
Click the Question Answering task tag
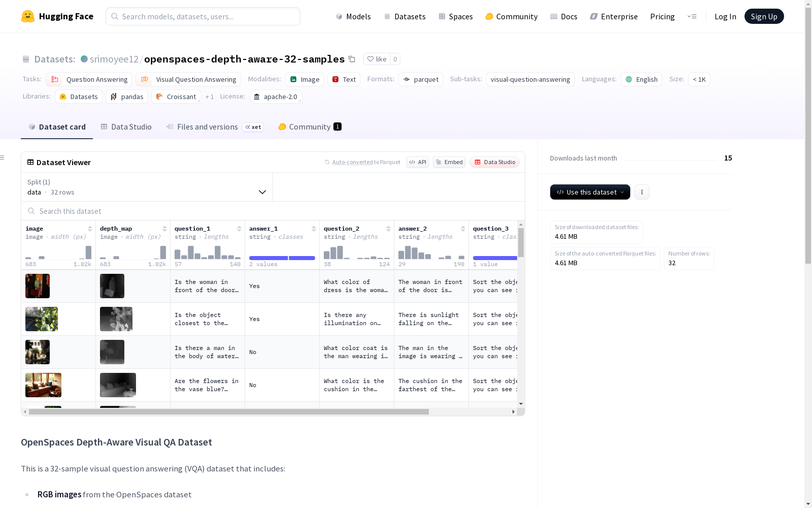(89, 79)
